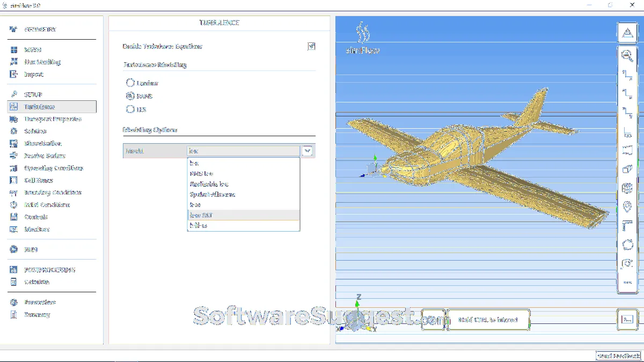Select the RANS radio button
The width and height of the screenshot is (644, 362).
coord(130,96)
